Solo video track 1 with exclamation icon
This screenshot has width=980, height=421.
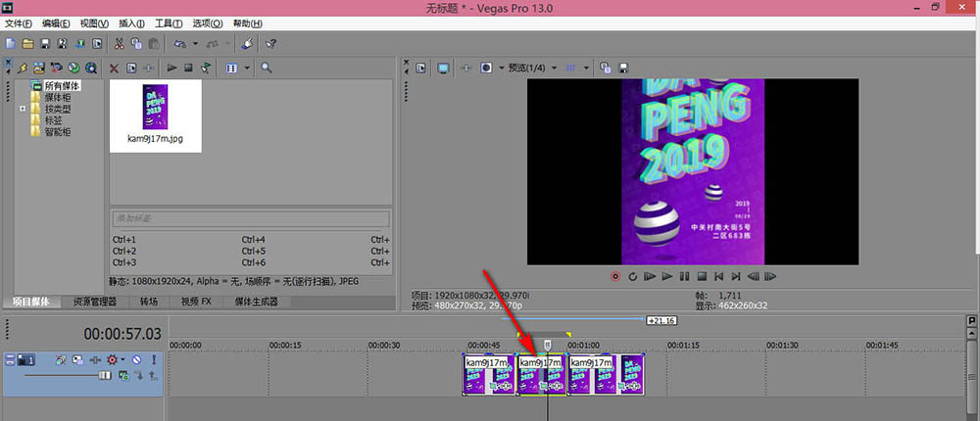154,359
